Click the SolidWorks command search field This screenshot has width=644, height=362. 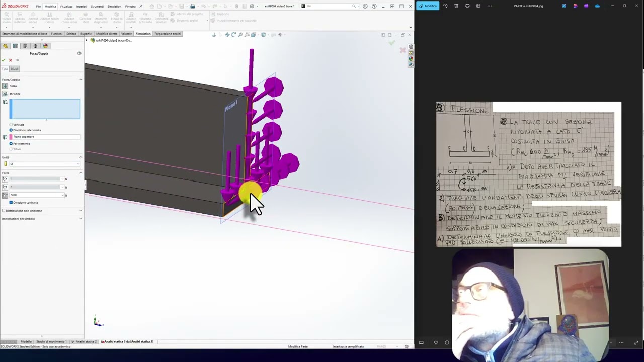point(330,6)
